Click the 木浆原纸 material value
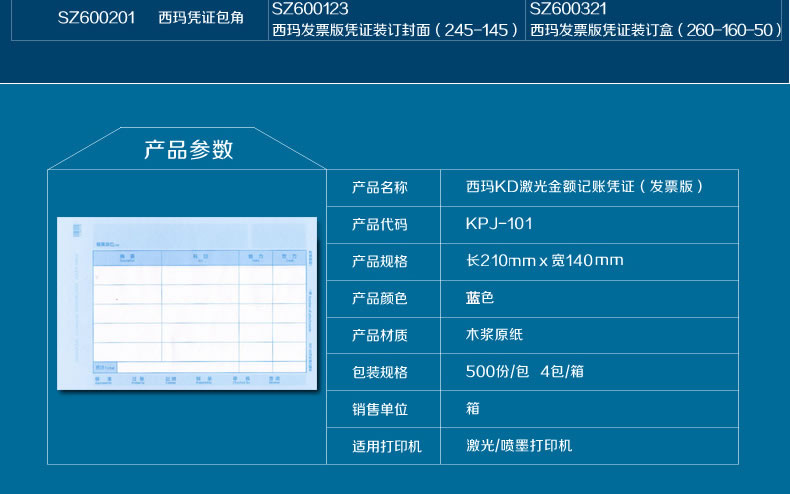This screenshot has width=790, height=494. 494,334
